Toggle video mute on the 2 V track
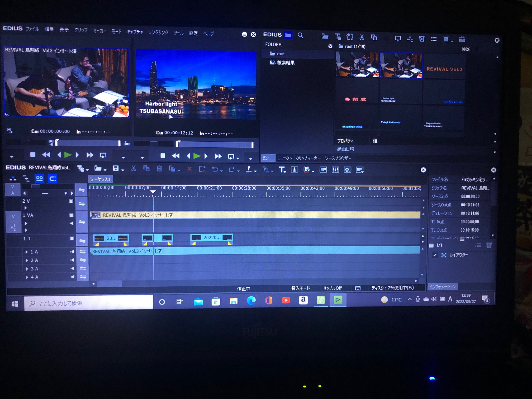The image size is (532, 399). tap(71, 201)
